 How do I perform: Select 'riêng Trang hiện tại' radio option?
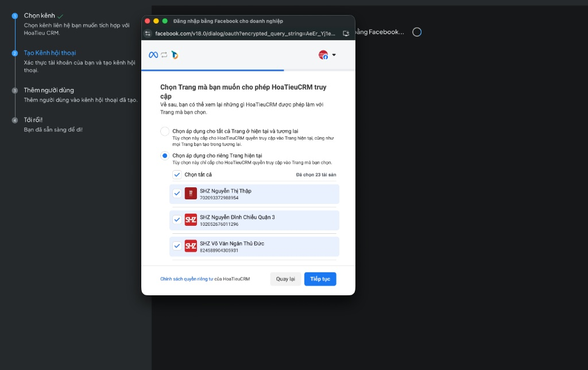(165, 156)
